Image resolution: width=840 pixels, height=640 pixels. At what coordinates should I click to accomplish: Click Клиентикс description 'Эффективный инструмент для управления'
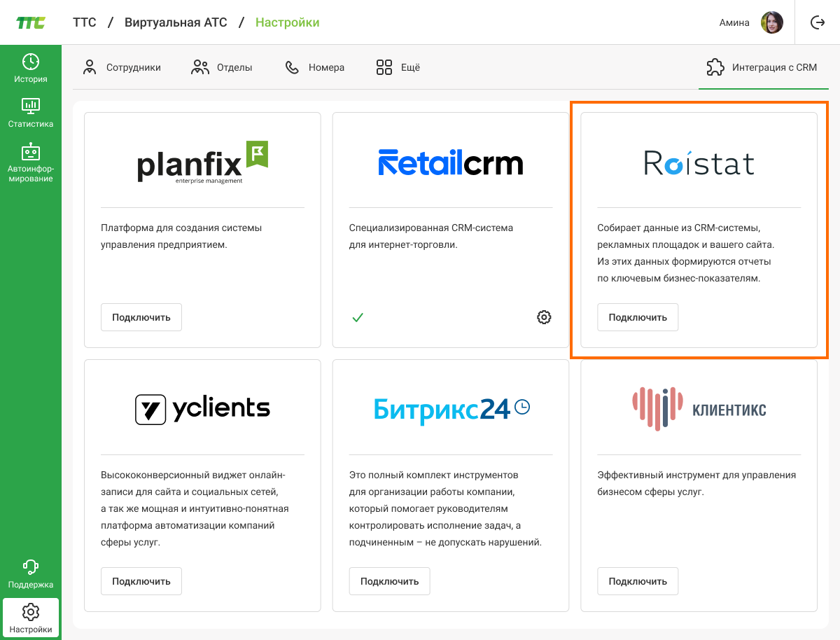pyautogui.click(x=696, y=475)
